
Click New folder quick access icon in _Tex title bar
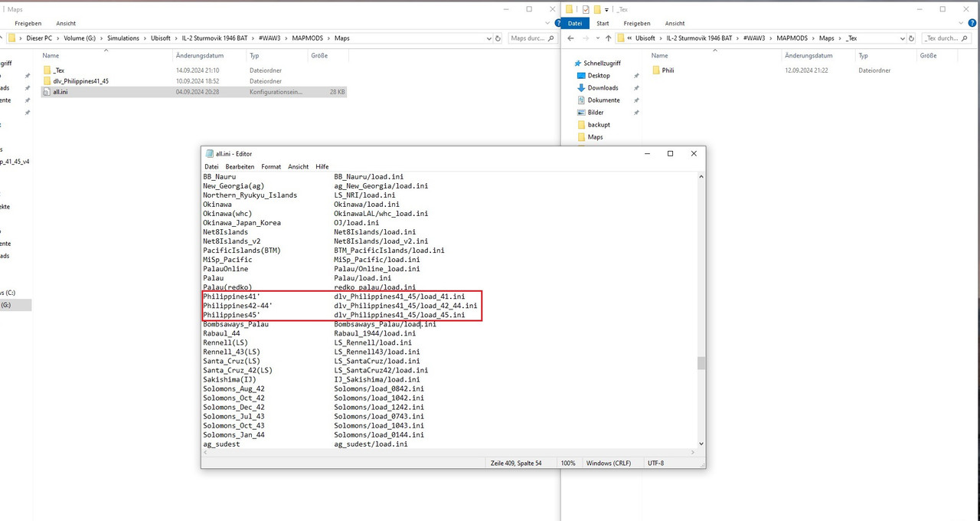coord(597,9)
